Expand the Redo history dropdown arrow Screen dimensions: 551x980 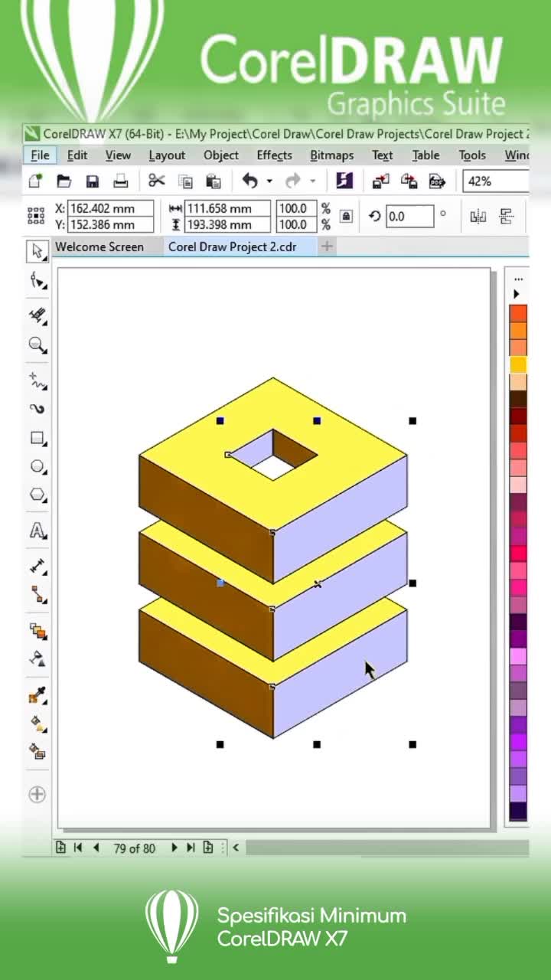(x=312, y=181)
